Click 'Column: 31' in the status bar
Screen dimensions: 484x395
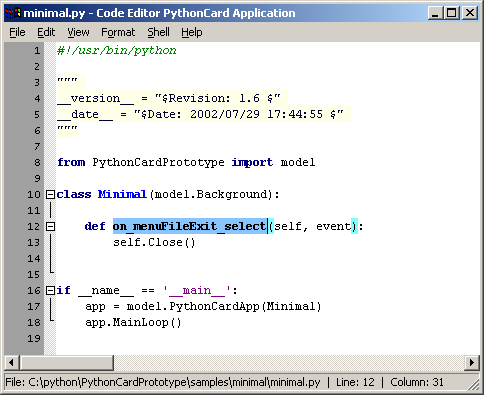417,382
